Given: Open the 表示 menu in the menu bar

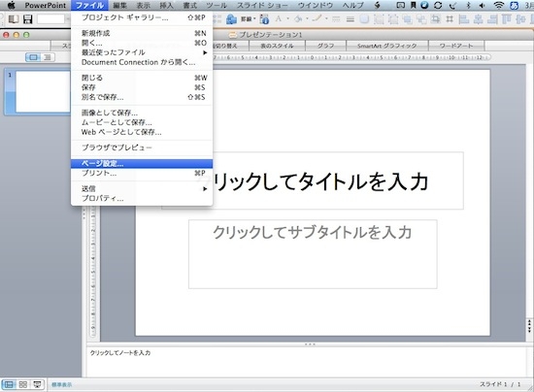Looking at the screenshot, I should click(144, 5).
